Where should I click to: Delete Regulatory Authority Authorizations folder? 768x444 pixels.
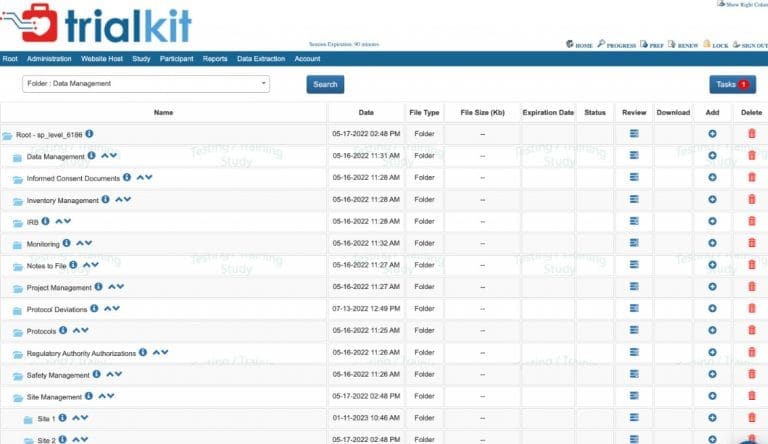tap(752, 352)
